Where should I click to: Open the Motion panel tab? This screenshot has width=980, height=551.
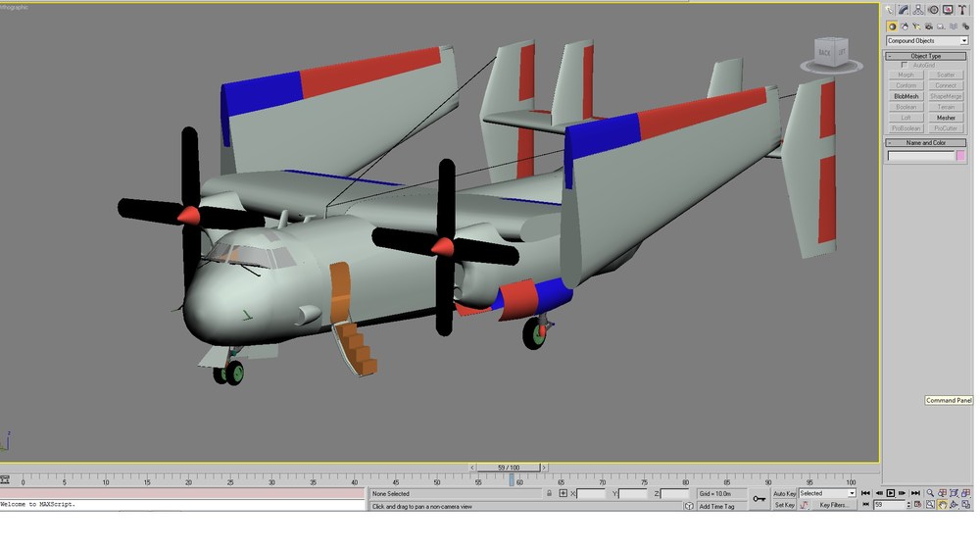(x=933, y=10)
